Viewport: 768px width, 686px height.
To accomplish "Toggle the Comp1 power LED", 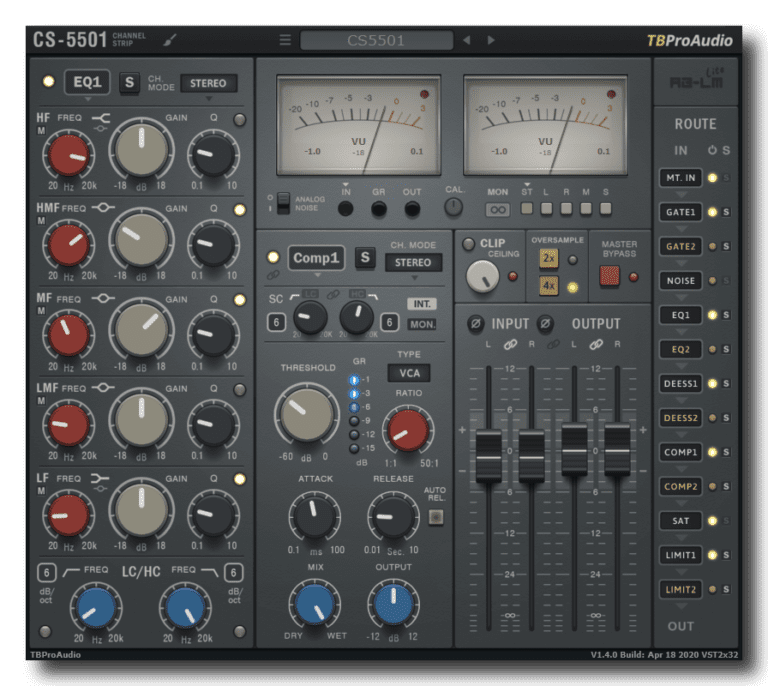I will coord(273,257).
